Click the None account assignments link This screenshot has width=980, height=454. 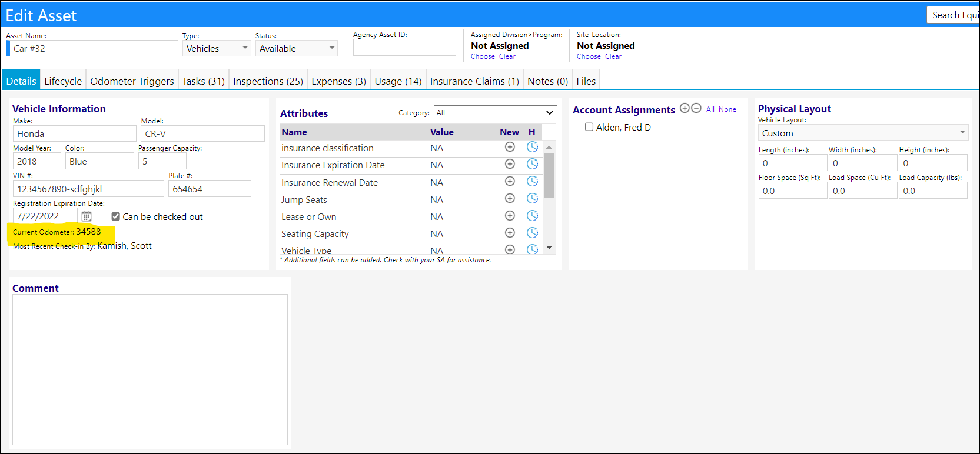[727, 109]
